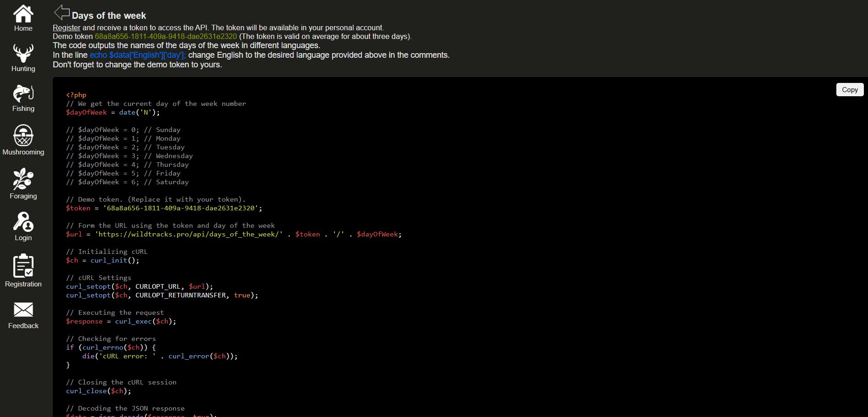868x417 pixels.
Task: Click the back arrow beside the title
Action: tap(61, 12)
